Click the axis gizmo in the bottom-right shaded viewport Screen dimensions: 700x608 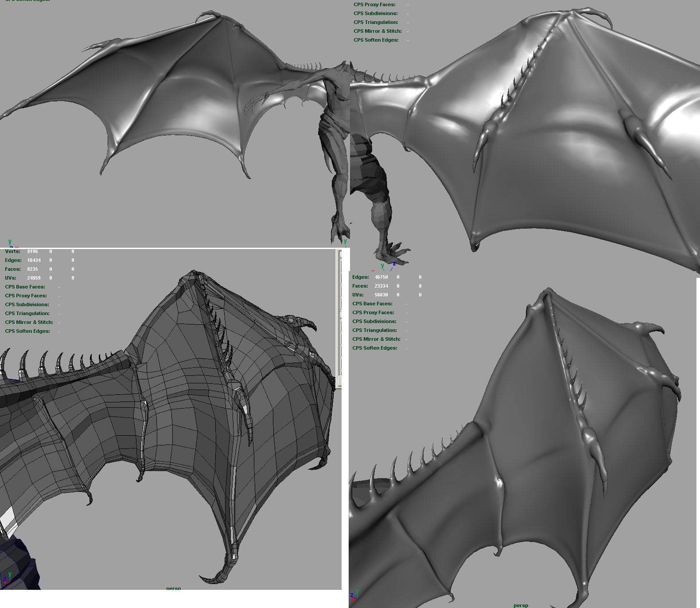(x=354, y=594)
